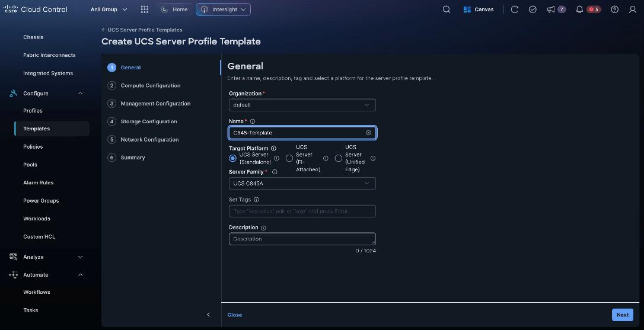
Task: Collapse the Configure section chevron
Action: 81,93
